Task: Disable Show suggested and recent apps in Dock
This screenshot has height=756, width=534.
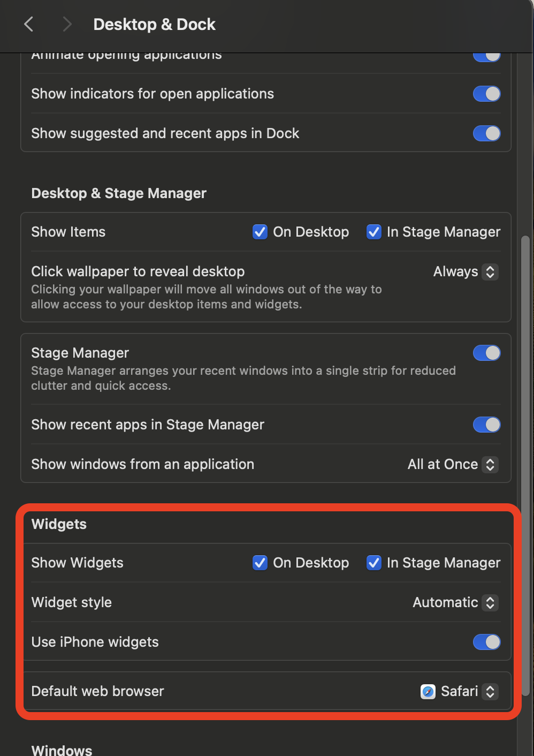Action: 486,133
